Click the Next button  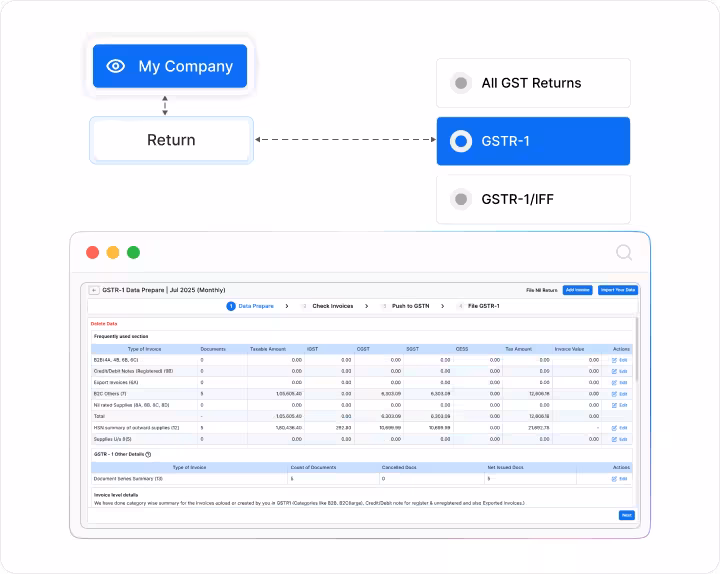click(626, 515)
